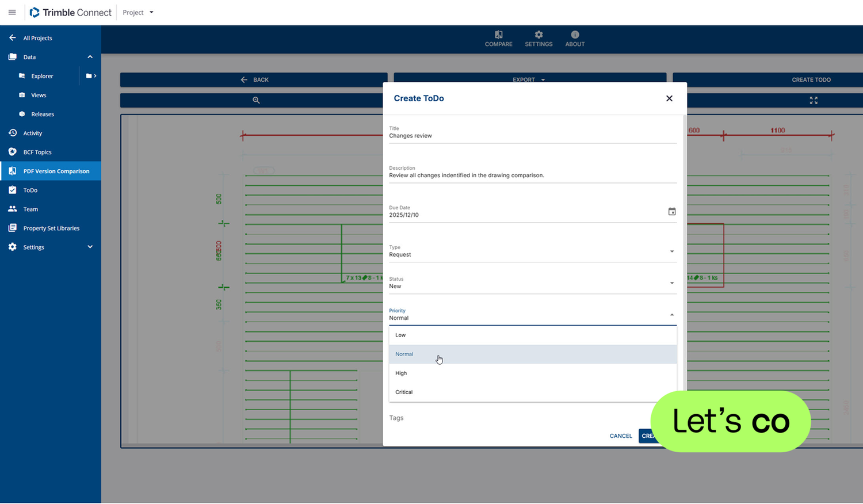The width and height of the screenshot is (863, 504).
Task: Click the PDF Version Comparison icon
Action: 13,171
